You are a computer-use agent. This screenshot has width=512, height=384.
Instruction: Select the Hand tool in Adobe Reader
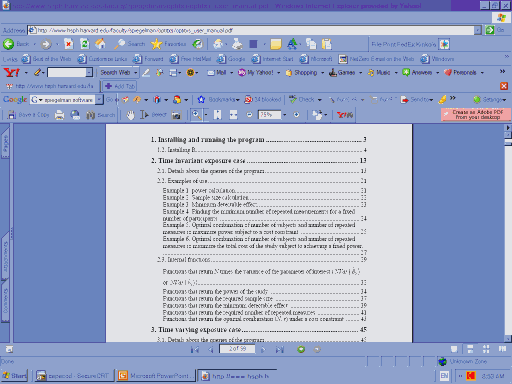tap(130, 115)
